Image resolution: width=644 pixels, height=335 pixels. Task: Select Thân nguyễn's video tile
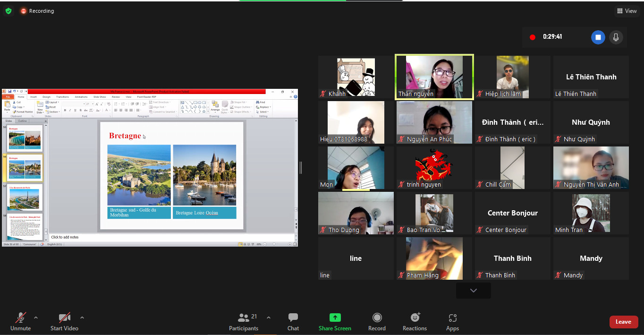(x=434, y=77)
